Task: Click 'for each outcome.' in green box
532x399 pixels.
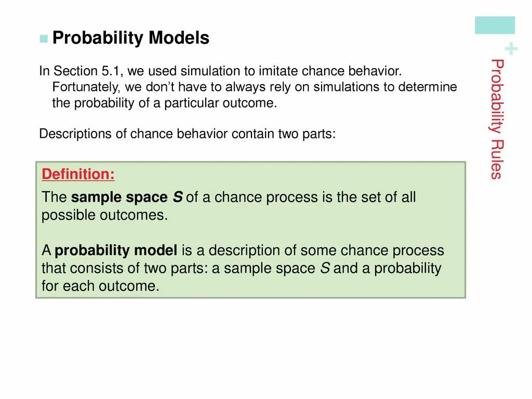Action: 100,286
